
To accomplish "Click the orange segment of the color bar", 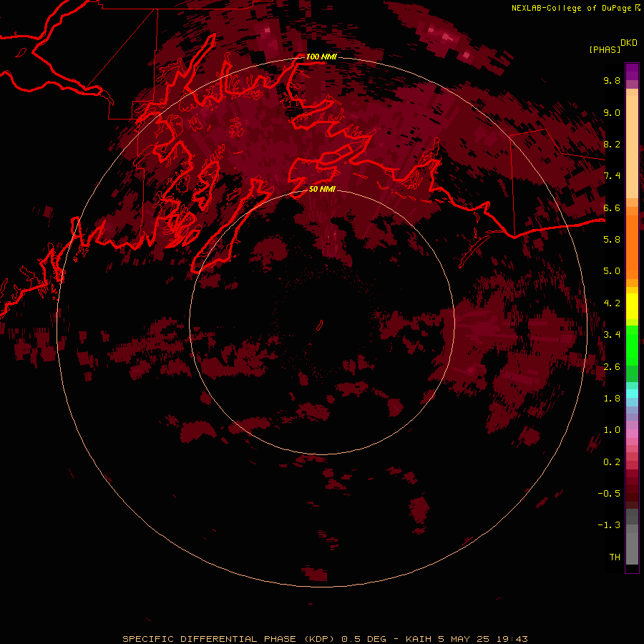I will click(632, 247).
